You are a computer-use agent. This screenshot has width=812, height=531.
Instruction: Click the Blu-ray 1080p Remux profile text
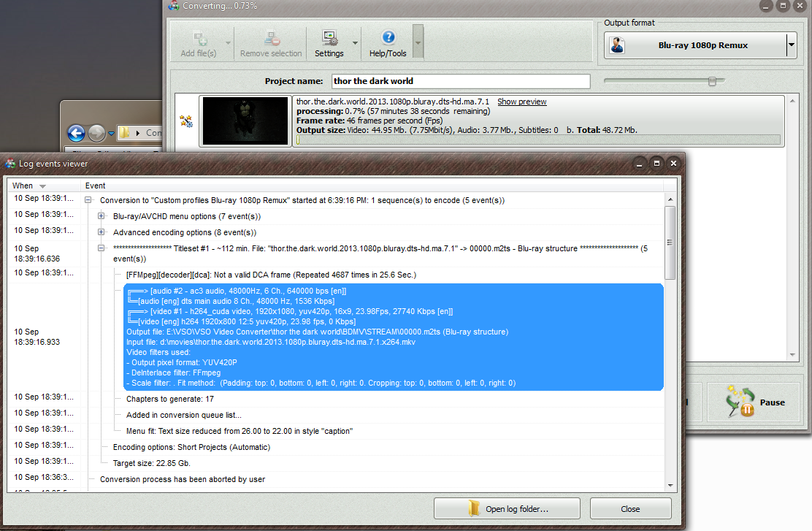(702, 45)
